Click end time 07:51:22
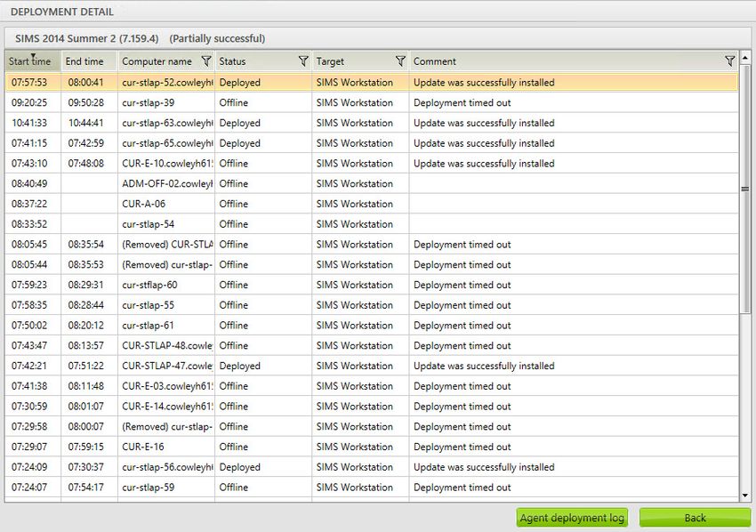The width and height of the screenshot is (756, 532). [85, 366]
